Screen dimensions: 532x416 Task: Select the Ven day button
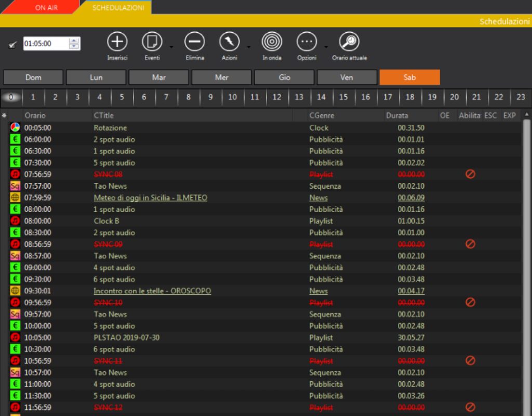[347, 77]
